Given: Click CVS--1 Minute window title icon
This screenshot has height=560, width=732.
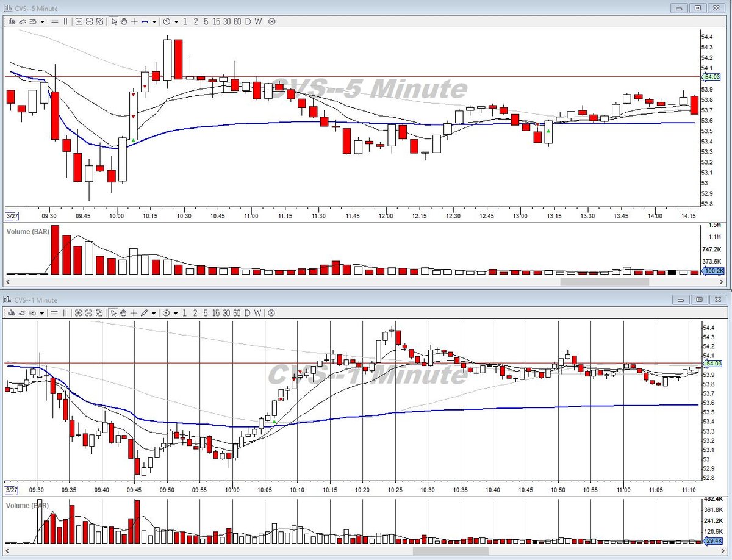Looking at the screenshot, I should point(7,300).
